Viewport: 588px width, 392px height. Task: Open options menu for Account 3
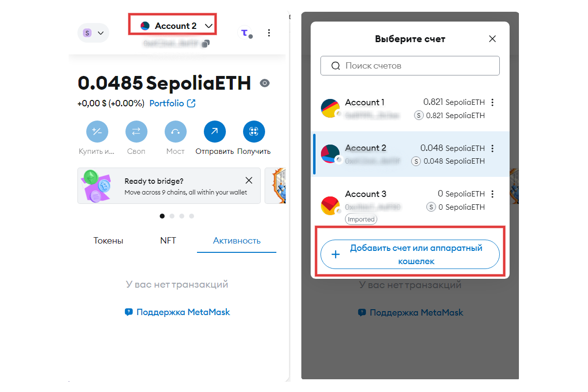pos(492,194)
